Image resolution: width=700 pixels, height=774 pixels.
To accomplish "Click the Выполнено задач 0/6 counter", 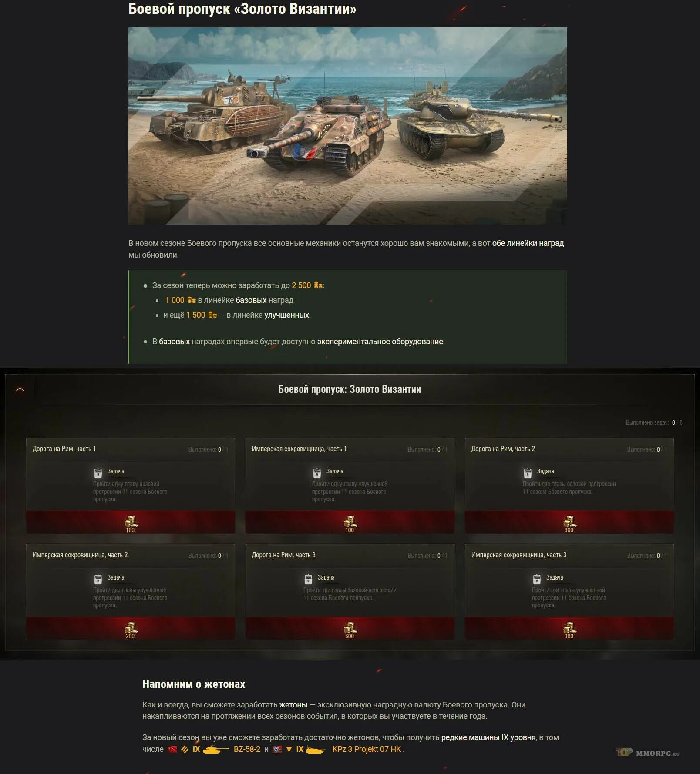I will pos(654,422).
